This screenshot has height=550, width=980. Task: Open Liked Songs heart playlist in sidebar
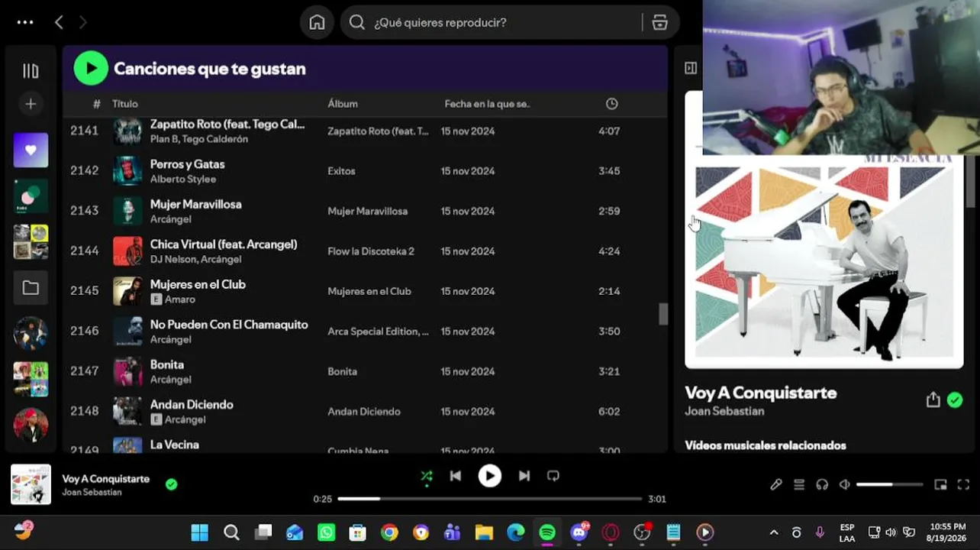(31, 150)
